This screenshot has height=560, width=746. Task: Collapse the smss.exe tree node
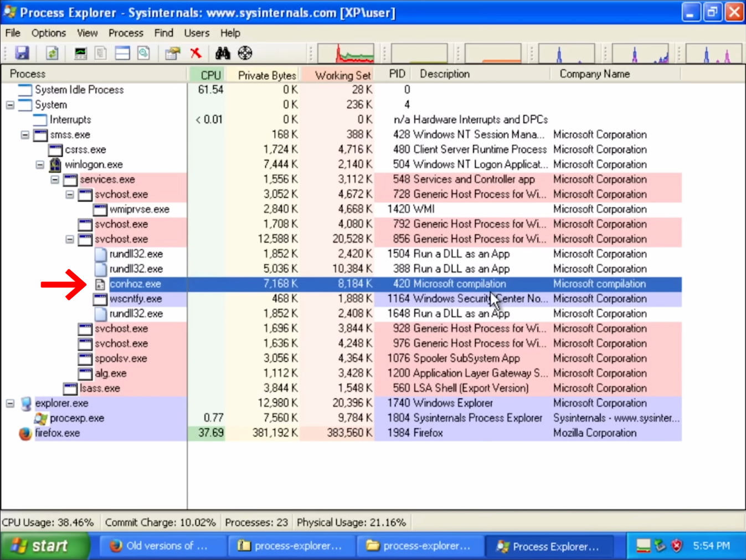(25, 135)
